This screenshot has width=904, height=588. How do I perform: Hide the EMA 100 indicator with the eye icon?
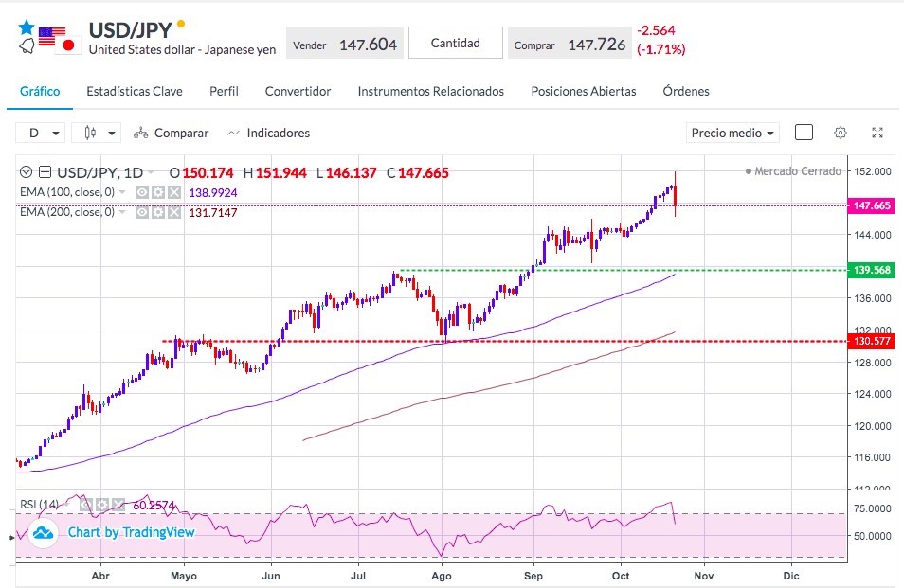tap(142, 192)
